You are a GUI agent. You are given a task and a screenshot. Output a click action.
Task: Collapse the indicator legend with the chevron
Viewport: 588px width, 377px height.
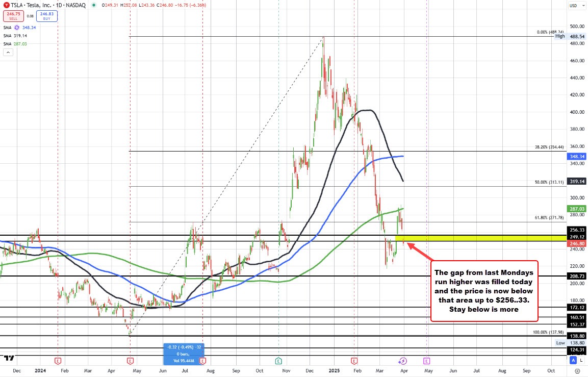8,53
